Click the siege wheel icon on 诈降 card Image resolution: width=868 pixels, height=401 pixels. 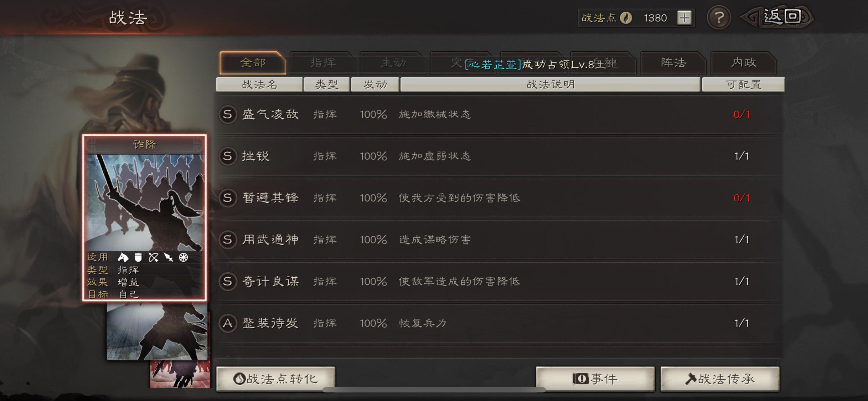[x=183, y=257]
